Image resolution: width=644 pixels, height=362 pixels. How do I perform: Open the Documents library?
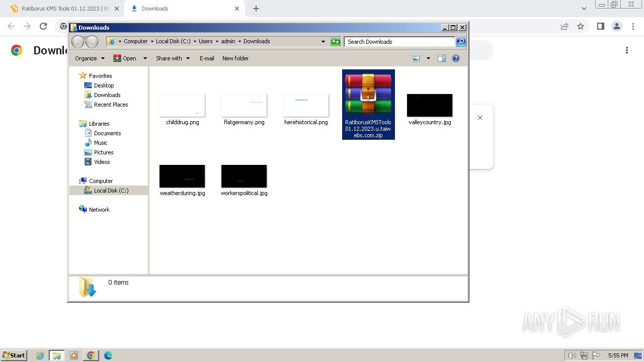point(107,133)
